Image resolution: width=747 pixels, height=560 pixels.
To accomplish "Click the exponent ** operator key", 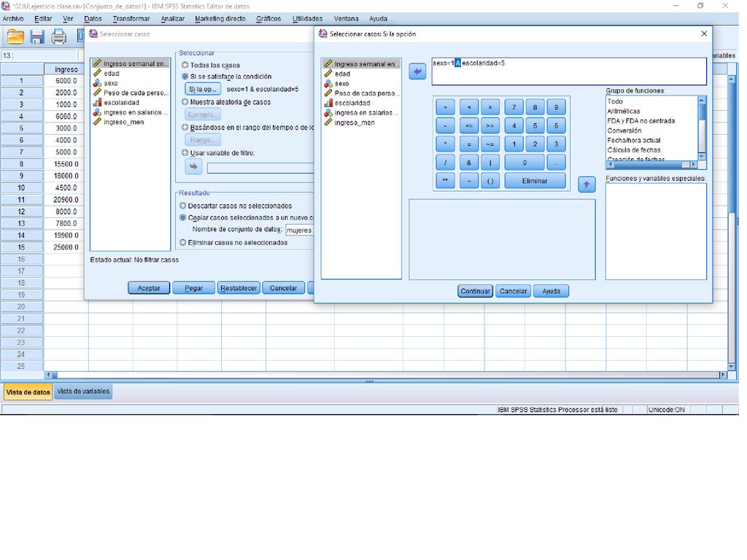I will (446, 181).
